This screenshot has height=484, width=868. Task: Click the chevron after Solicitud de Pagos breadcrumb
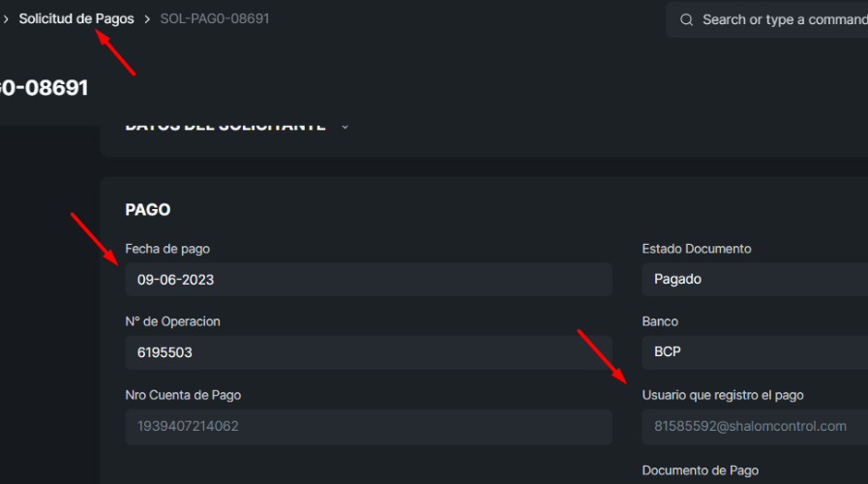click(x=147, y=19)
